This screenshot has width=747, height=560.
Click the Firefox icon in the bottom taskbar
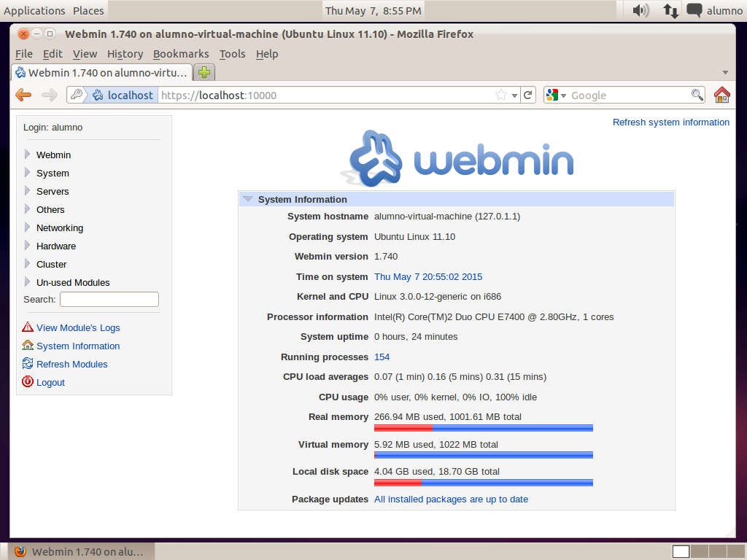pyautogui.click(x=20, y=551)
